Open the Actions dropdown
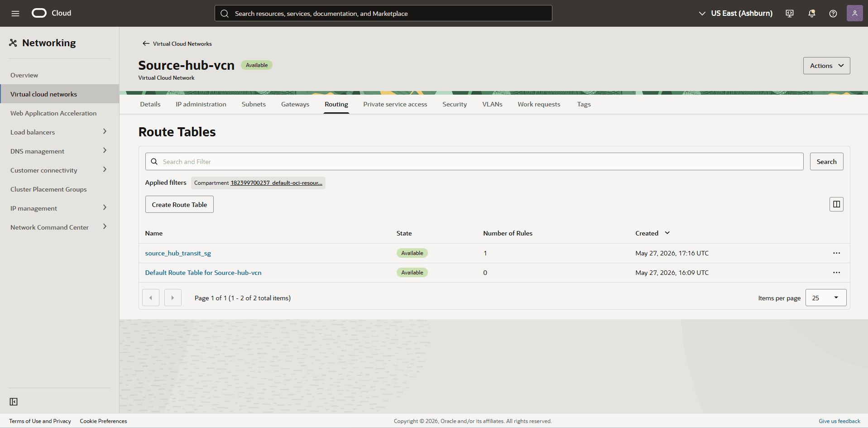 tap(826, 66)
